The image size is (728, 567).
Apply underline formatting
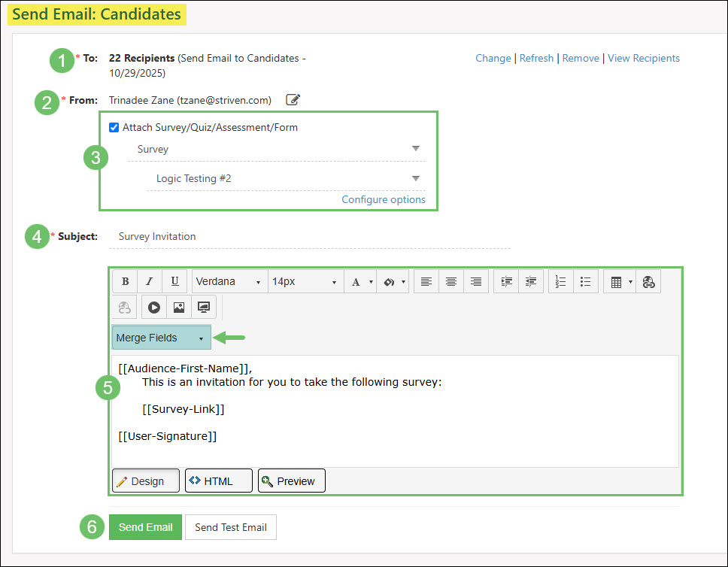[x=174, y=280]
